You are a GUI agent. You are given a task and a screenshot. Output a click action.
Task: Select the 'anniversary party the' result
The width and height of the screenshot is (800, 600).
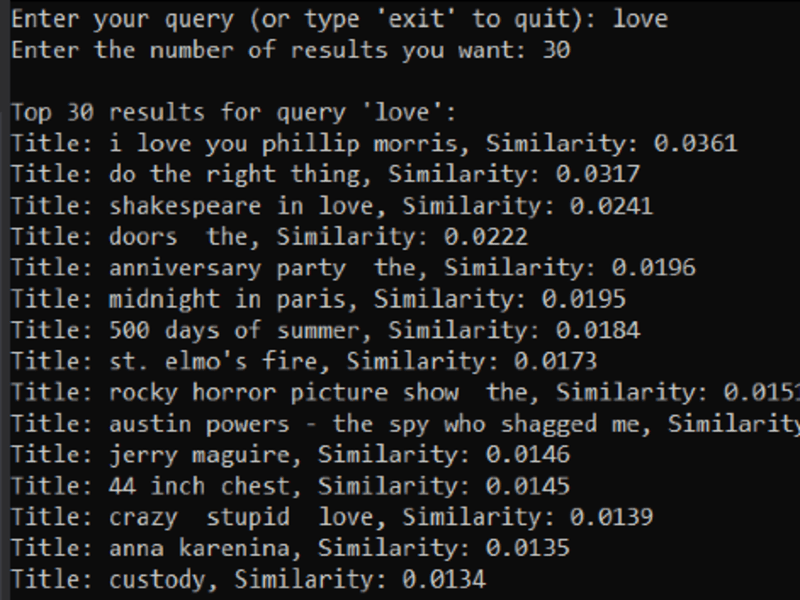(x=353, y=268)
